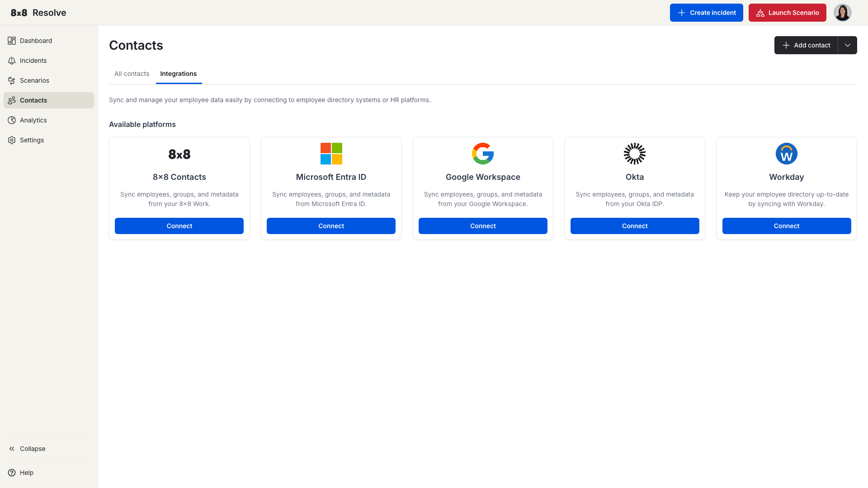Click the 'by syncing with Workday' description
This screenshot has width=868, height=488.
point(787,204)
